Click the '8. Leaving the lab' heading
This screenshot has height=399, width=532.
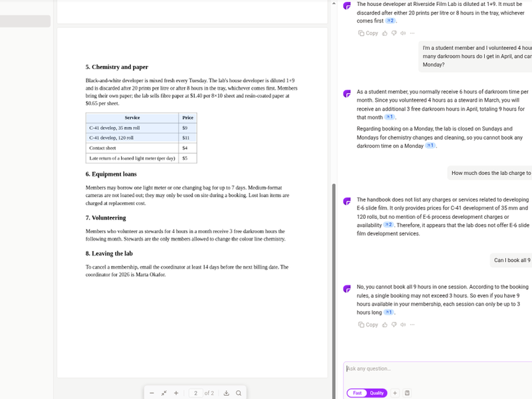109,253
